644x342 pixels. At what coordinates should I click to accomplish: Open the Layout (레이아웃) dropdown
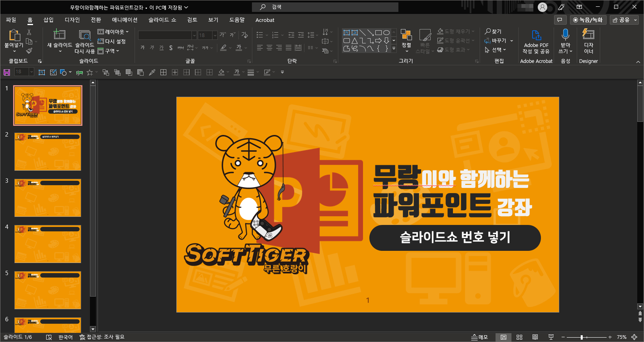pos(113,32)
